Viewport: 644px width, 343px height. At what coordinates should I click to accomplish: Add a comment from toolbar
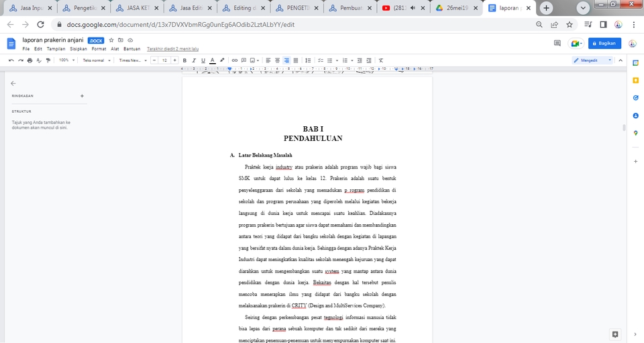point(244,60)
